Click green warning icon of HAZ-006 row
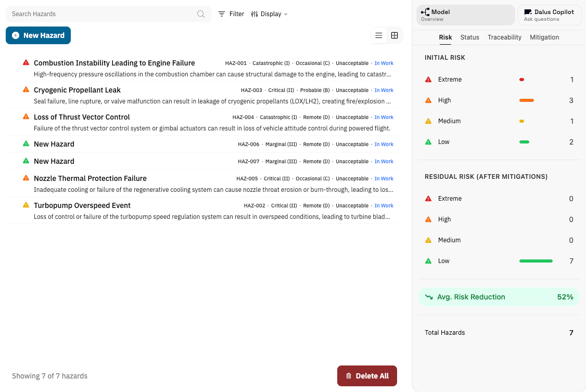Image resolution: width=586 pixels, height=392 pixels. [x=26, y=143]
